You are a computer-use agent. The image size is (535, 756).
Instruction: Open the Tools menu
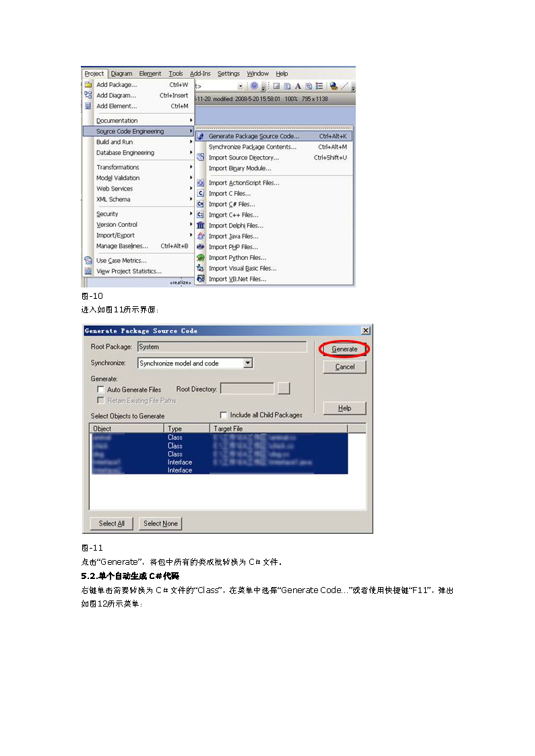coord(176,74)
